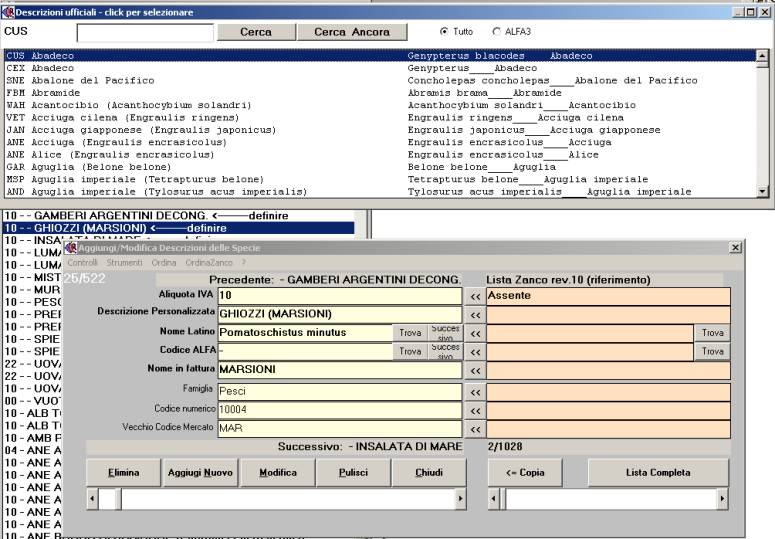Viewport: 775px width, 539px height.
Task: Click Trova on Zanco Nome Latino row
Action: pos(712,333)
